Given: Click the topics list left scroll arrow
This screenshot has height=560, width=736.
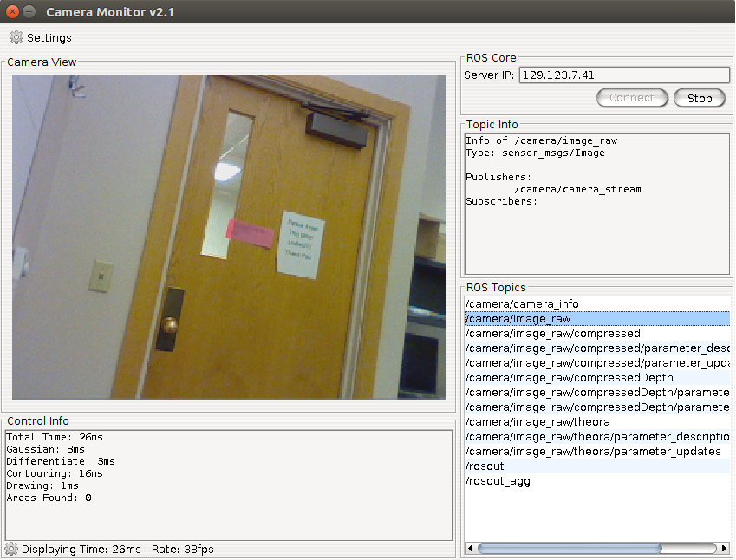Looking at the screenshot, I should point(471,548).
